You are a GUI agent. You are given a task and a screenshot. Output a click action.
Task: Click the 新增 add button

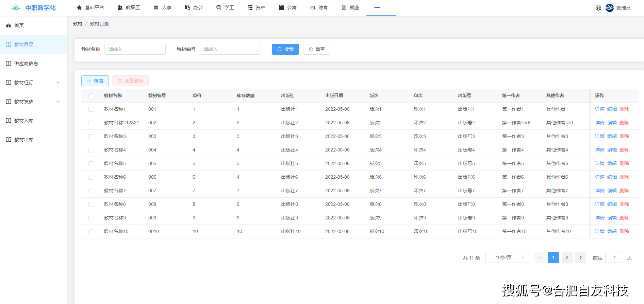95,81
